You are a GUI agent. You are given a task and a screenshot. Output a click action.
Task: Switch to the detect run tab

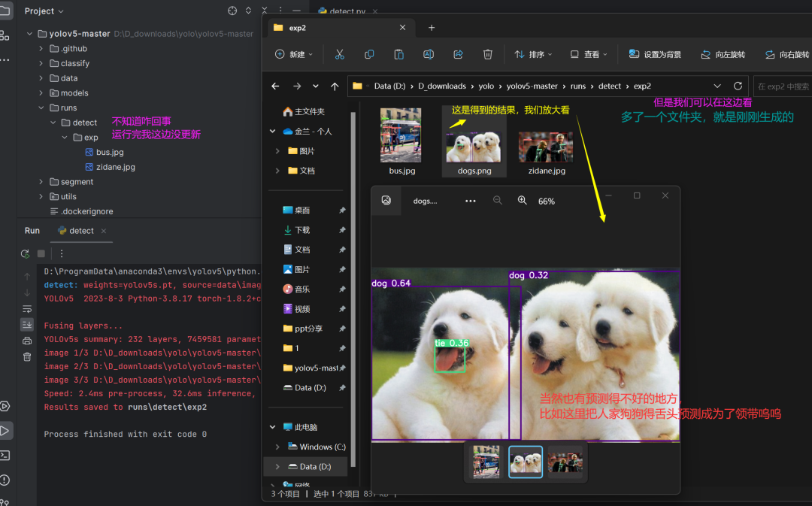(81, 231)
